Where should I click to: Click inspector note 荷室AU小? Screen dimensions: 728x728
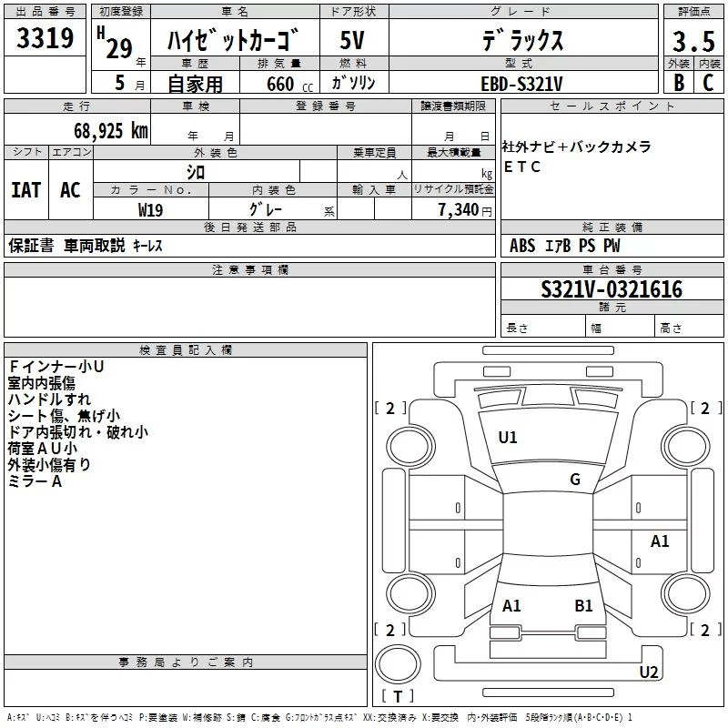point(42,449)
